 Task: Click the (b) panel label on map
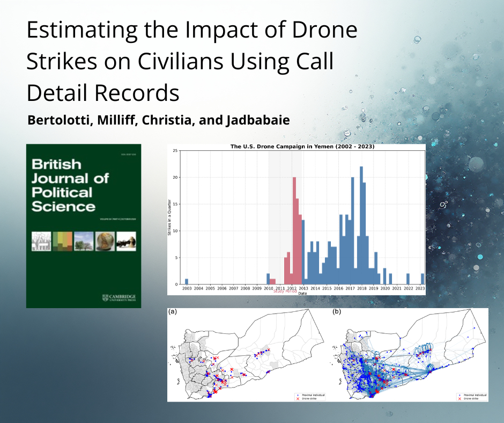point(335,312)
